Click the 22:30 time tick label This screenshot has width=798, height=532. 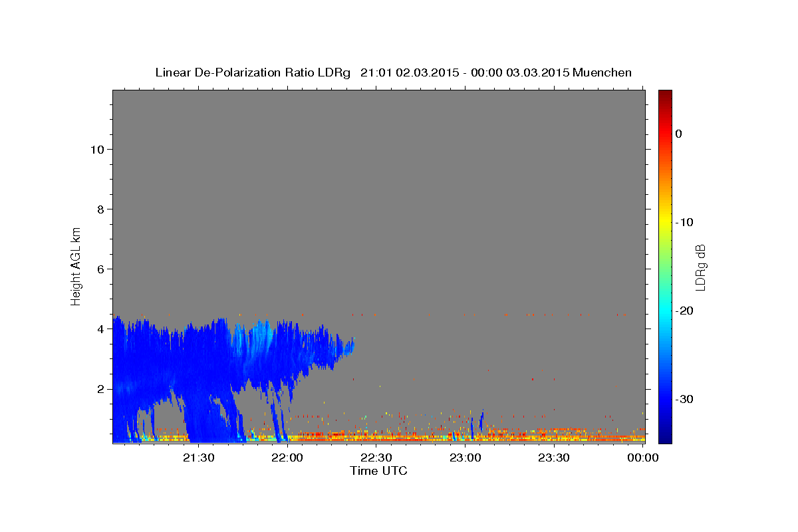(376, 458)
